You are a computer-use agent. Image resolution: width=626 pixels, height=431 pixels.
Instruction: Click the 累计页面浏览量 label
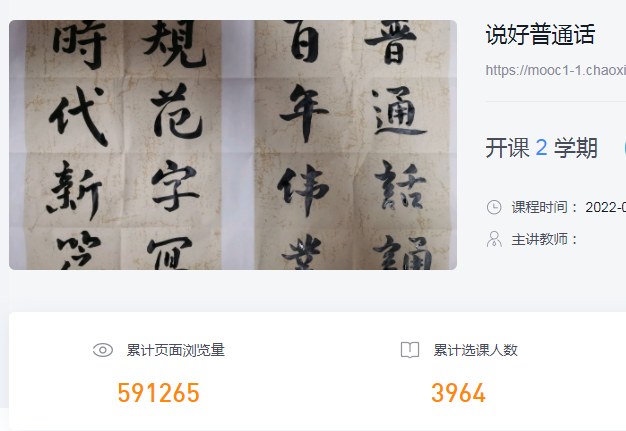click(x=176, y=350)
